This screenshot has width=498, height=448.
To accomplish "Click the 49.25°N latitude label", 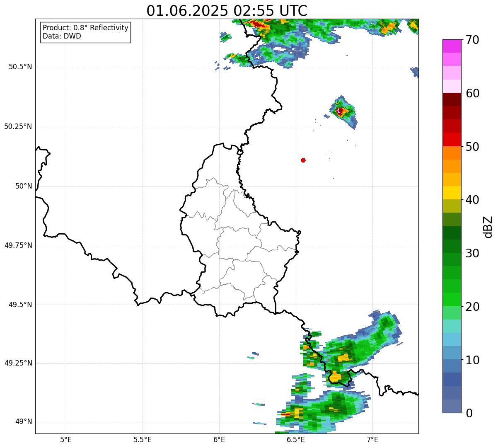I will (18, 363).
